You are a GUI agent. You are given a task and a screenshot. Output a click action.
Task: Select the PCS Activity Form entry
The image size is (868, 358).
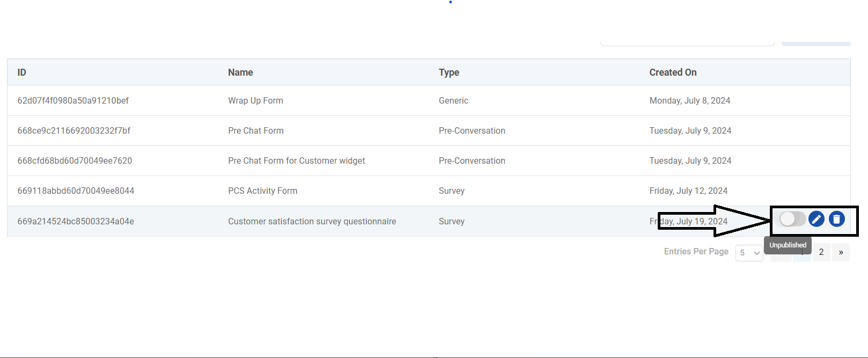[x=262, y=191]
